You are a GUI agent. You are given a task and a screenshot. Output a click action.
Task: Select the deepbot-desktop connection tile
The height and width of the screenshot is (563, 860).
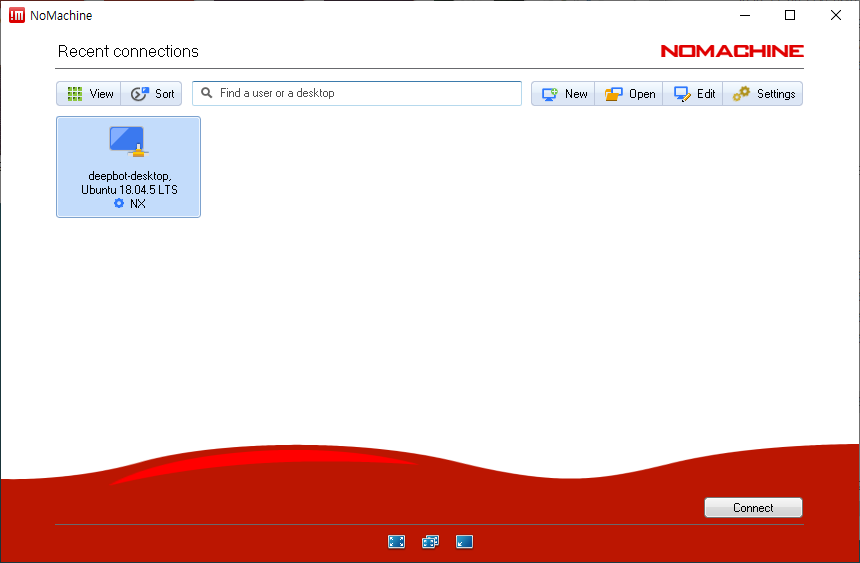pyautogui.click(x=128, y=167)
